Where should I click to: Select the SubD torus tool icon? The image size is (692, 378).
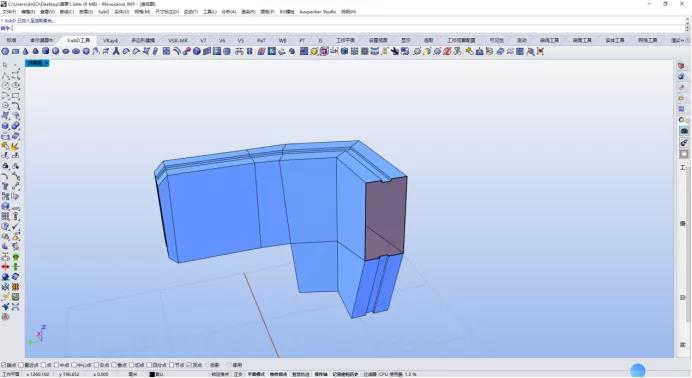(x=76, y=52)
